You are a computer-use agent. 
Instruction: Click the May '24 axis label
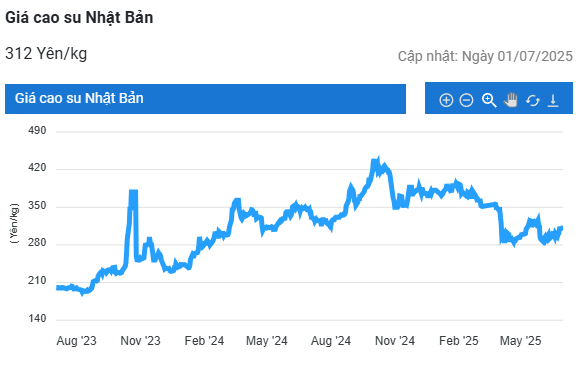[x=267, y=341]
